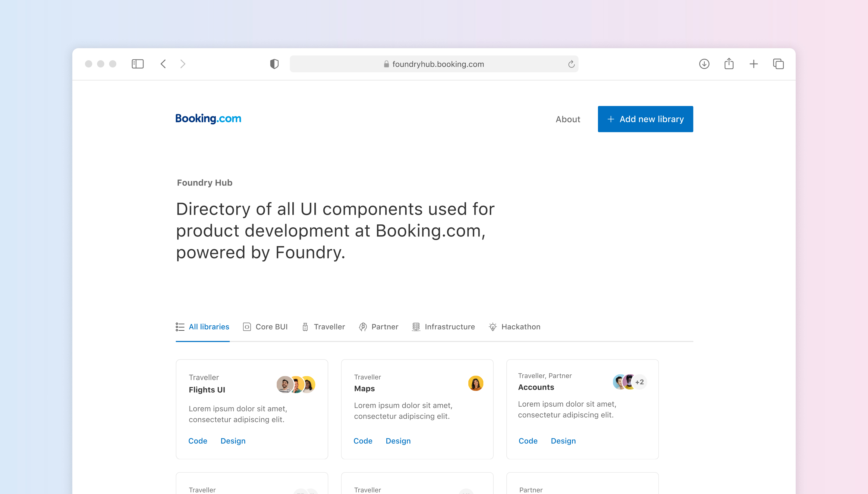The image size is (868, 494).
Task: Open Design link in Maps card
Action: pyautogui.click(x=398, y=441)
